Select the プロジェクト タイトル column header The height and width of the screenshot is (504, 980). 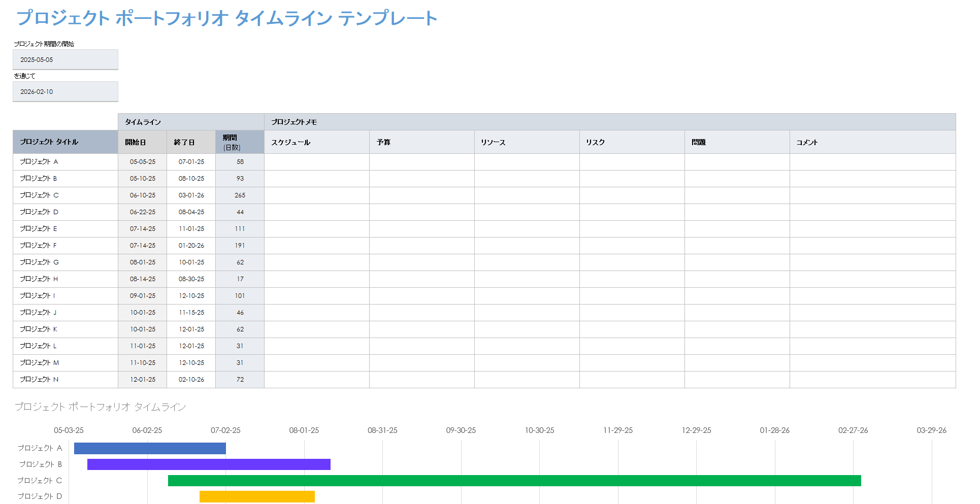coord(66,142)
